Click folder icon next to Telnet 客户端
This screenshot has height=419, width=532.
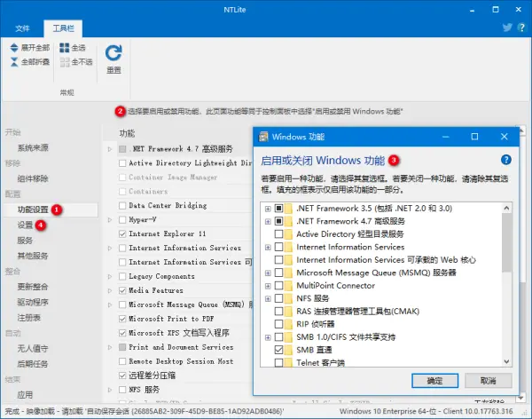[288, 362]
